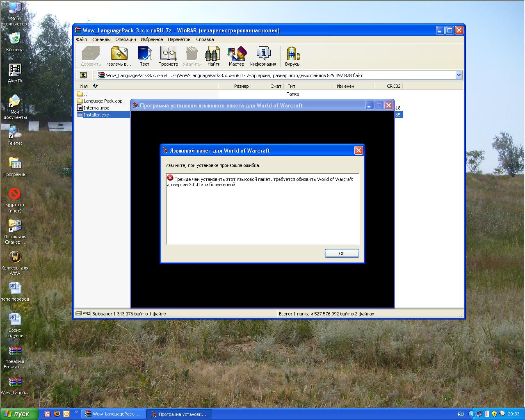Click the Информация toolbar icon
525x420 pixels.
click(263, 56)
